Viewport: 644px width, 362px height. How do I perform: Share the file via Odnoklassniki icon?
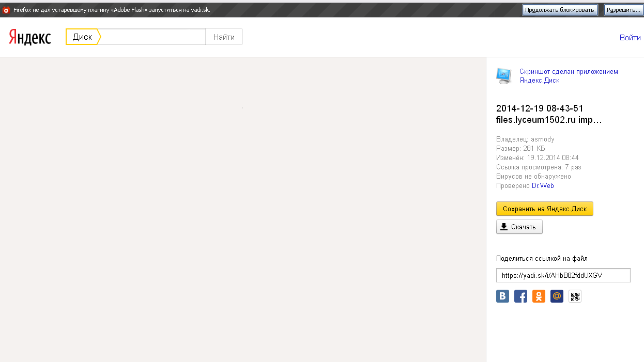[539, 296]
